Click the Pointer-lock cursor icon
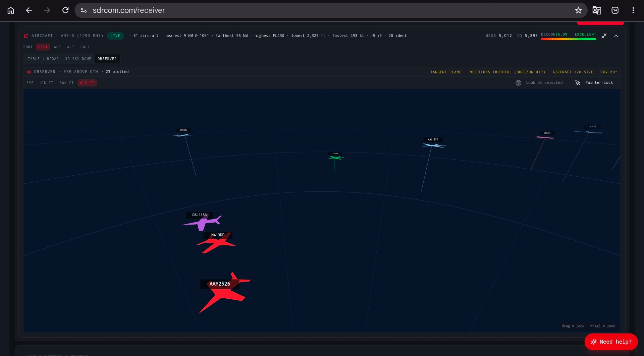 pyautogui.click(x=578, y=83)
